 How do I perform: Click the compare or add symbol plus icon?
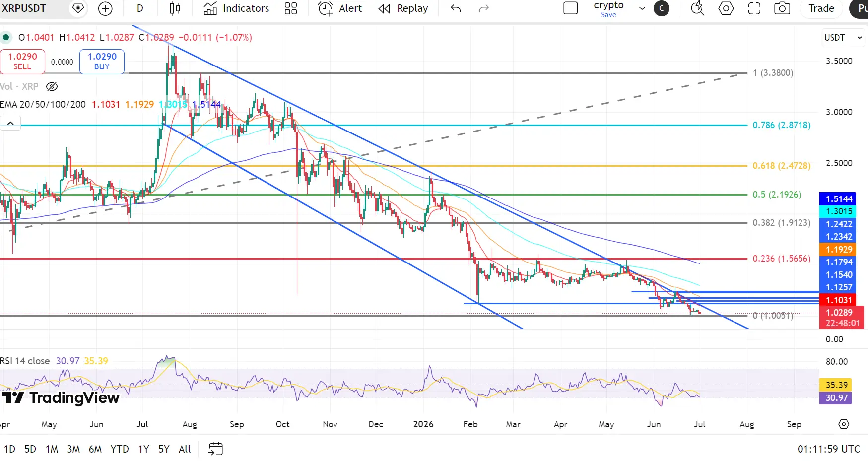[105, 8]
